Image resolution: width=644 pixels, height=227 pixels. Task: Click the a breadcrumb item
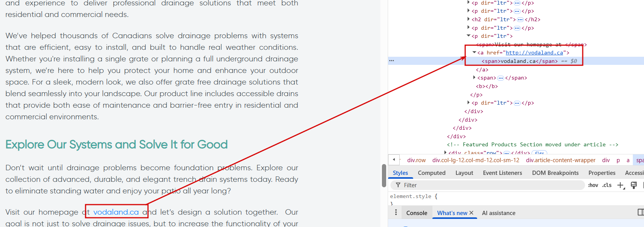(628, 160)
